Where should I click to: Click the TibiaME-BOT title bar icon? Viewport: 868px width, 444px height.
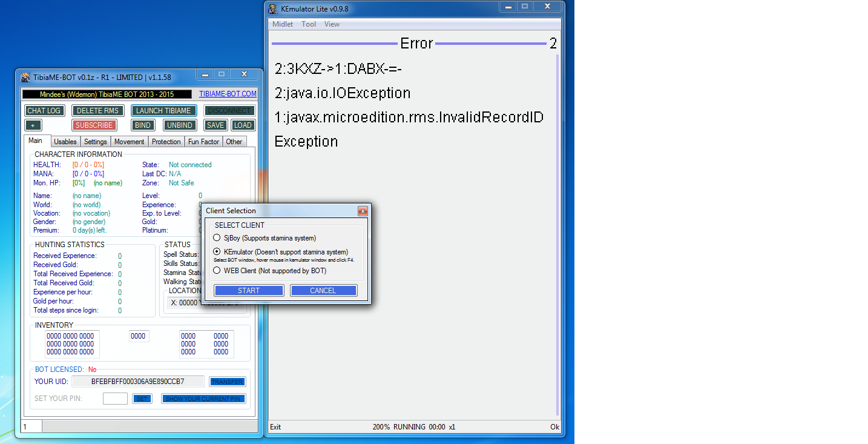pyautogui.click(x=25, y=78)
